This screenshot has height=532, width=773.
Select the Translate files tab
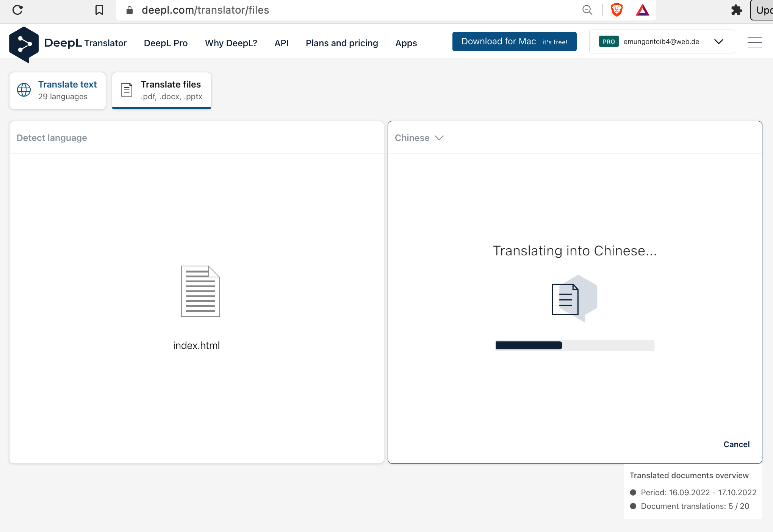point(161,90)
